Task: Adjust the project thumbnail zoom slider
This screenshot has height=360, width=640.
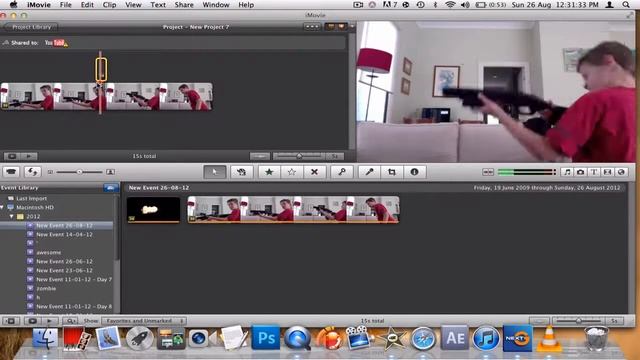Action: [x=299, y=156]
